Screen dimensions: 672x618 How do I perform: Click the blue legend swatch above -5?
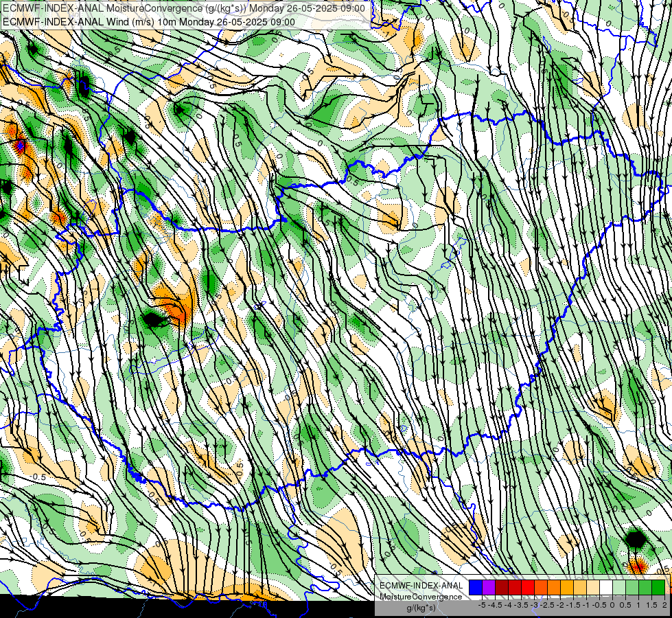(x=475, y=587)
